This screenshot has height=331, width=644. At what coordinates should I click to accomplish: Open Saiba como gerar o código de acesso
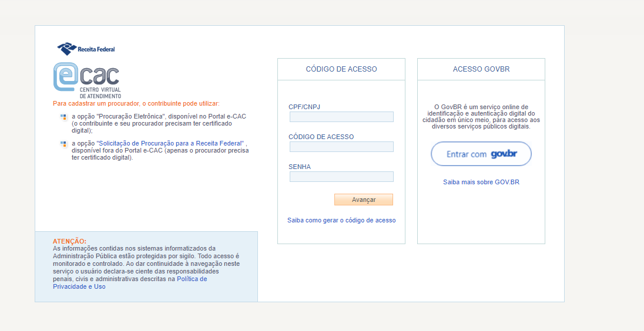[x=341, y=220]
